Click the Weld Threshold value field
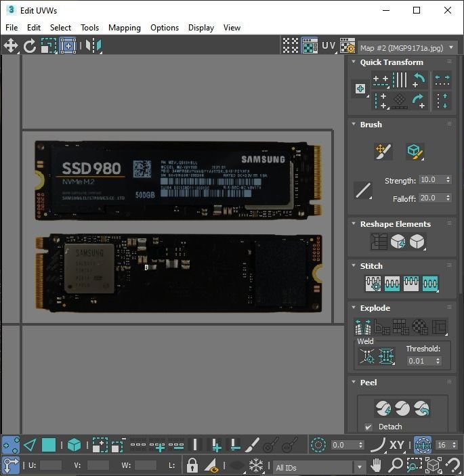 click(x=421, y=361)
